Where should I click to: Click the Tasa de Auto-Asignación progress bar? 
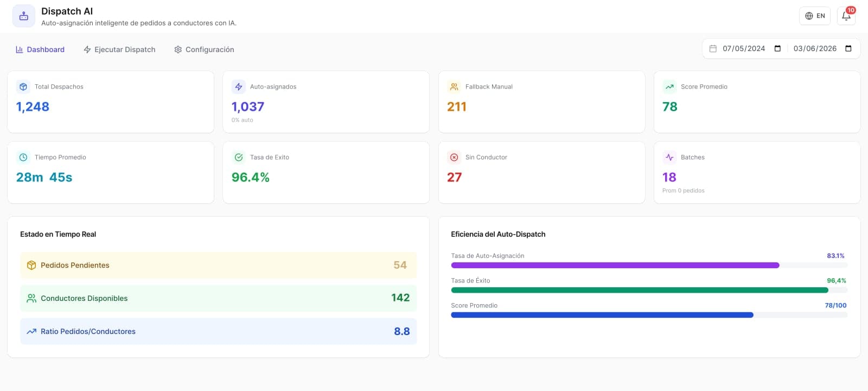click(649, 266)
